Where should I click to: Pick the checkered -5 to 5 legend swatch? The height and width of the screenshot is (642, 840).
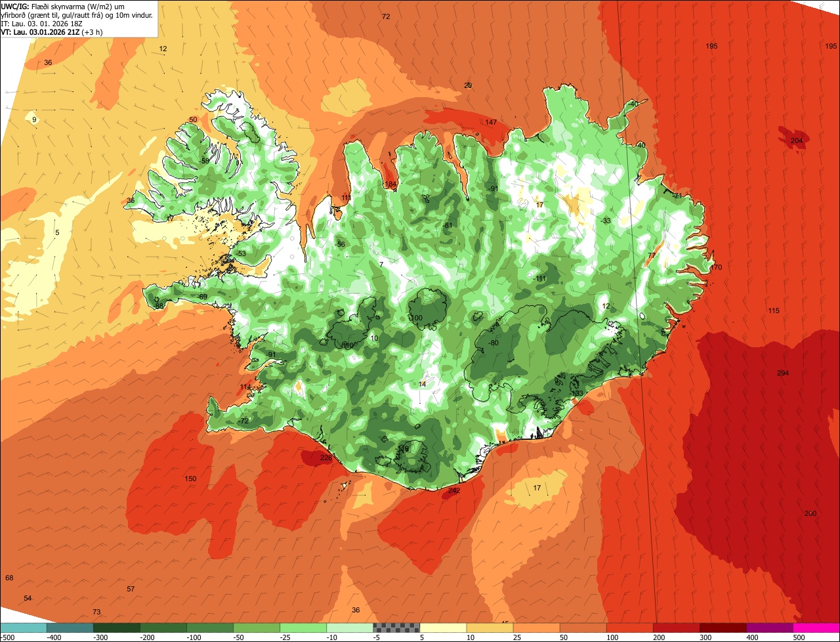[x=396, y=628]
